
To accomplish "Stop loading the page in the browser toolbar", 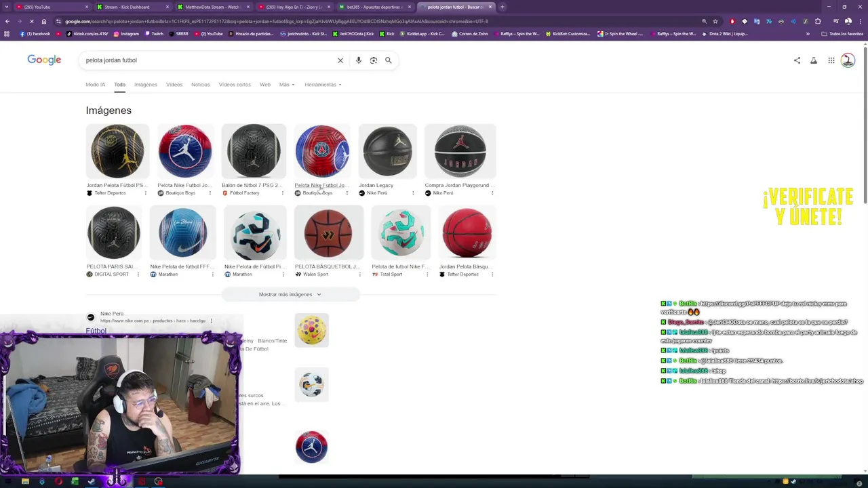I will 32,21.
